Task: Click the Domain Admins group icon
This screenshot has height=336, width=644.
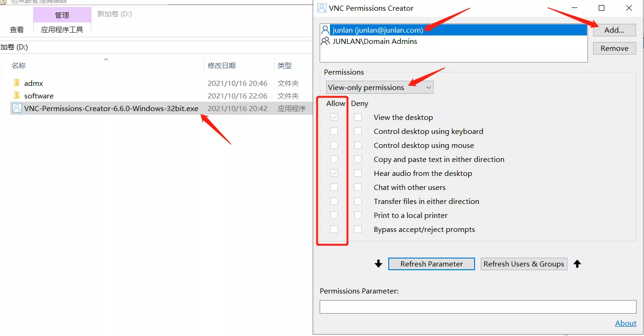Action: point(325,41)
